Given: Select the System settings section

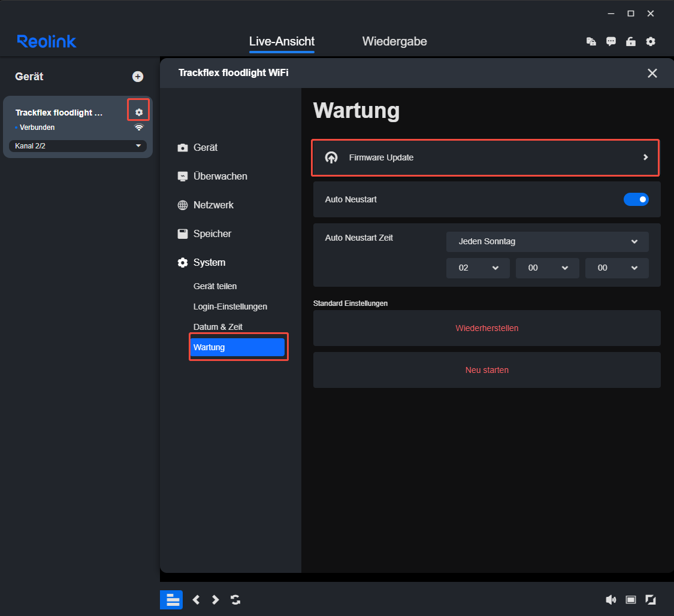Looking at the screenshot, I should click(x=209, y=262).
